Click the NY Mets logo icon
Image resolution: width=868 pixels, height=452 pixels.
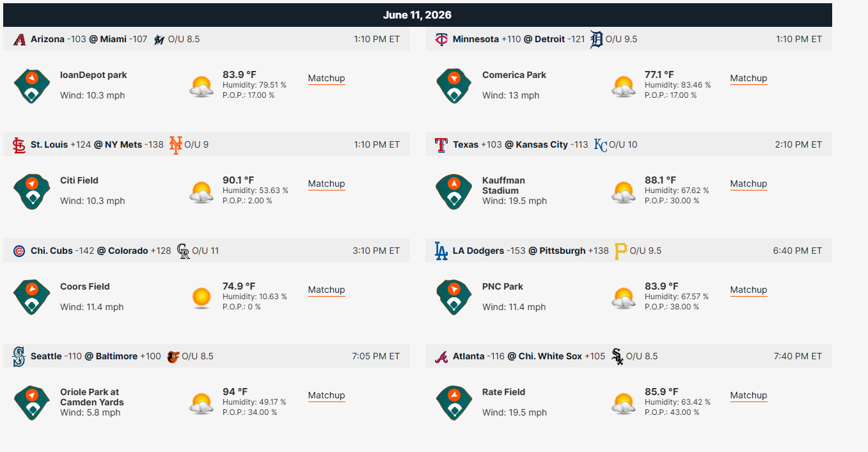[176, 145]
